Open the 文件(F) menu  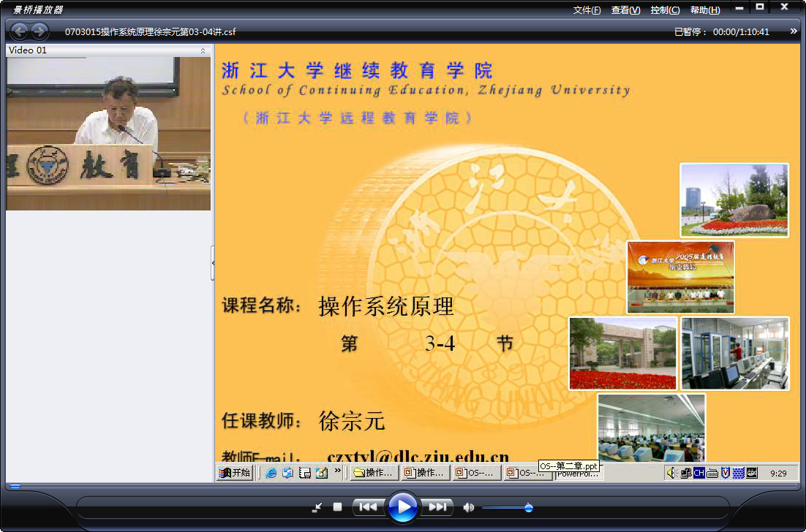[x=587, y=10]
